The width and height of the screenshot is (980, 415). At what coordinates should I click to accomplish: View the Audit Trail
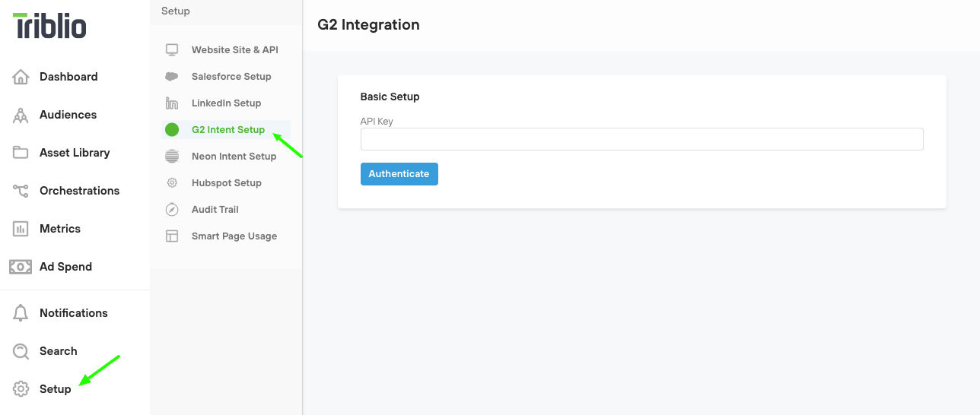point(215,210)
